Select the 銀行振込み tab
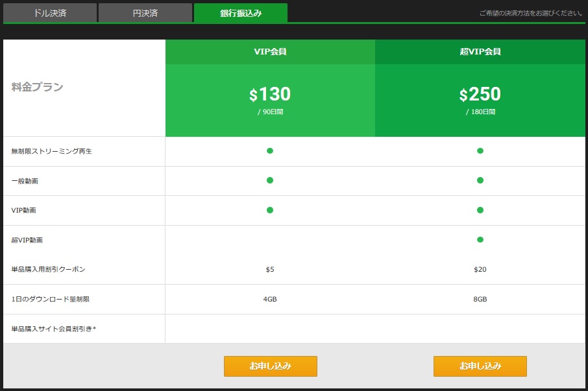588x391 pixels. point(240,13)
